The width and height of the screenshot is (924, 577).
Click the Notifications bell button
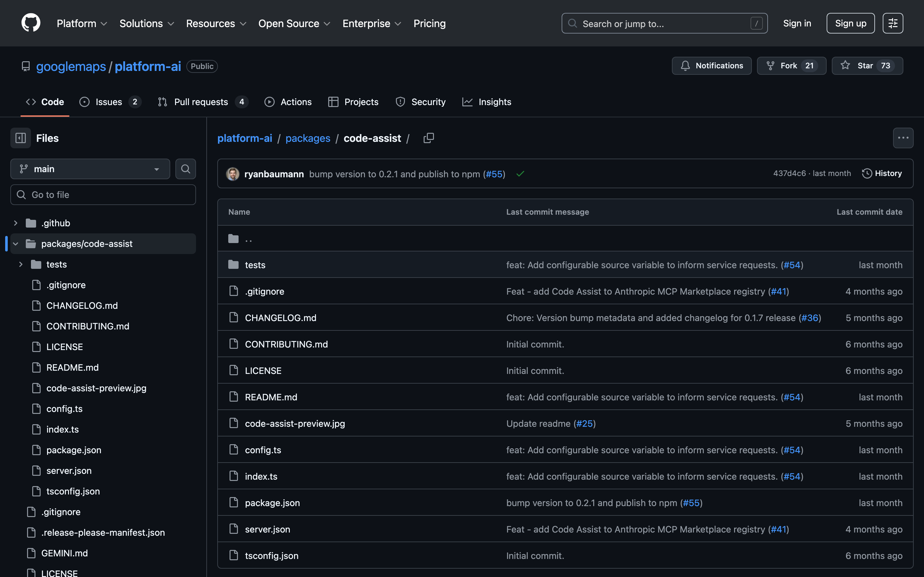712,66
